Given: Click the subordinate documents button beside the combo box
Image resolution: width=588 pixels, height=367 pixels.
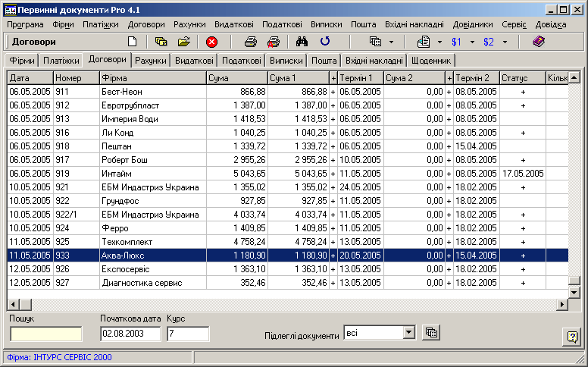Looking at the screenshot, I should tap(431, 332).
